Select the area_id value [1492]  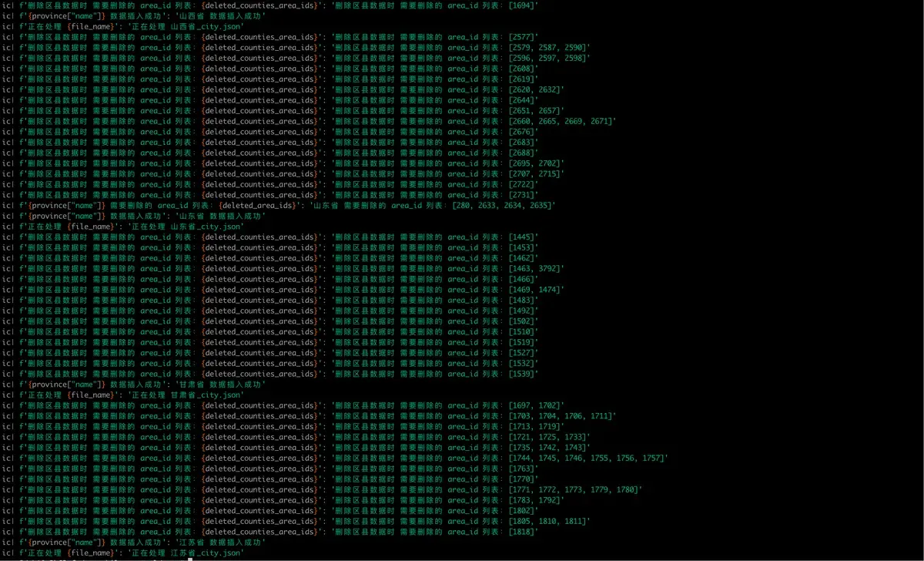[x=521, y=311]
